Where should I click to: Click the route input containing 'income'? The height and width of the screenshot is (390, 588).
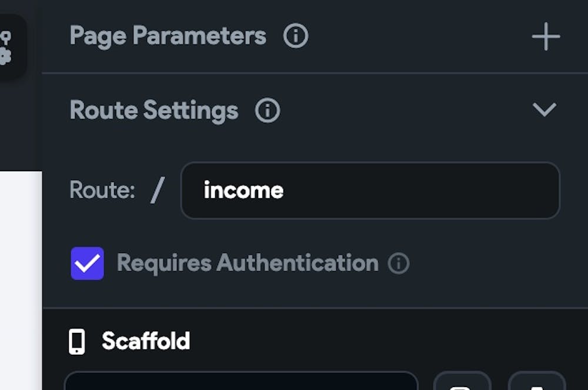coord(370,191)
